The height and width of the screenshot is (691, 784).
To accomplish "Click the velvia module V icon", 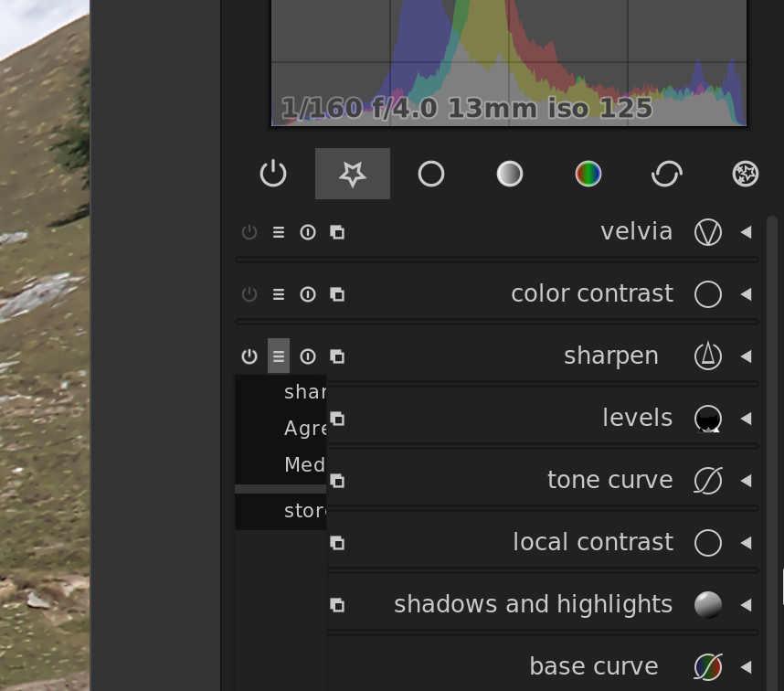I will tap(708, 232).
